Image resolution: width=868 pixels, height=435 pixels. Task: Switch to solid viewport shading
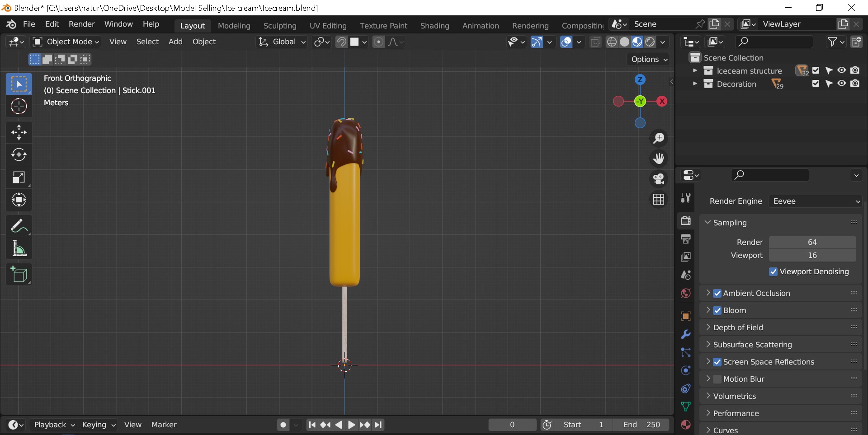pos(624,42)
